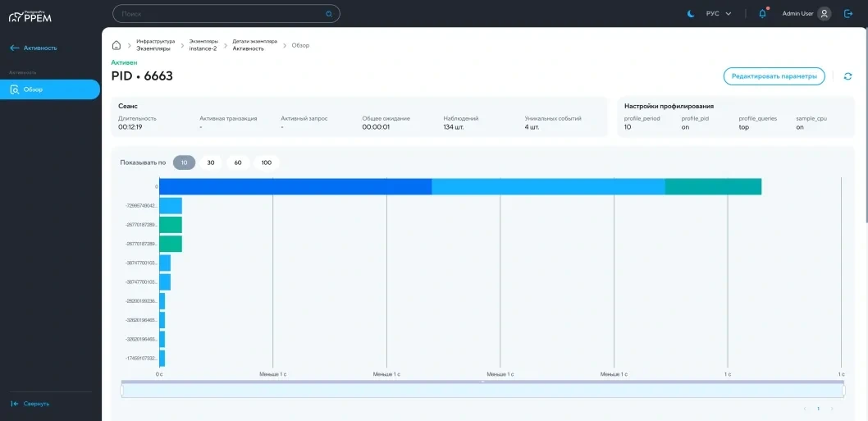Toggle dark theme moon icon
Screen dimensions: 868x421
coord(691,14)
